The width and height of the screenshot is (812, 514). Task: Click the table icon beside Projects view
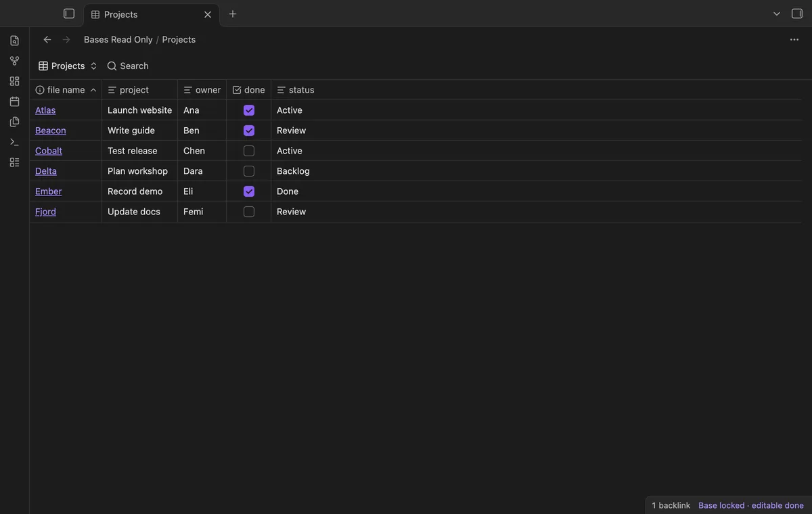pos(43,66)
